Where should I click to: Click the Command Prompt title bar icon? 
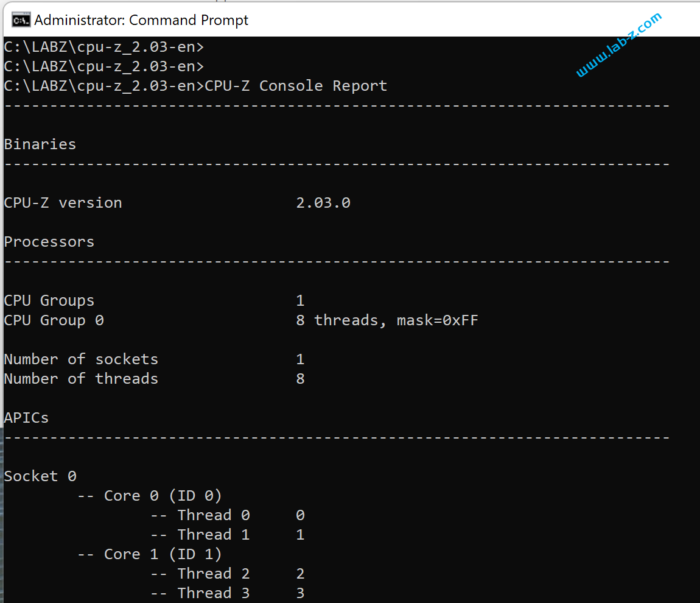tap(21, 20)
